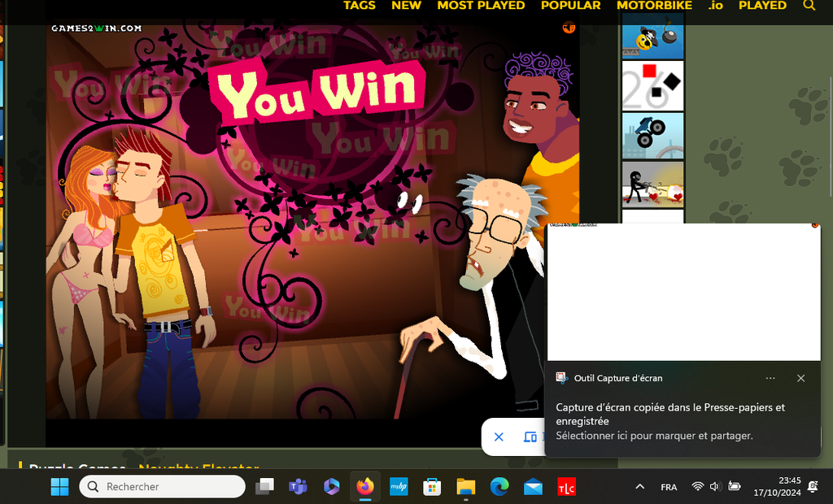Dismiss the Outil Capture d'écran notification

coord(800,378)
